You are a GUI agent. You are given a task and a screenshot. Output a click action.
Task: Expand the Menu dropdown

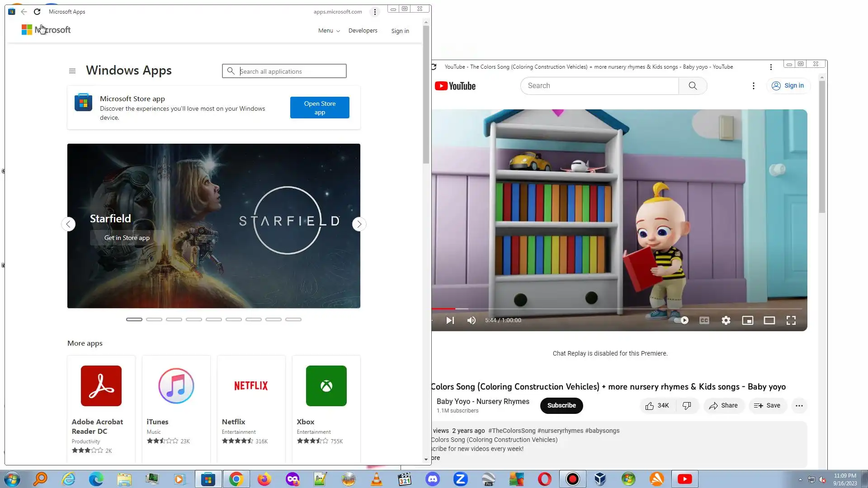pos(329,31)
